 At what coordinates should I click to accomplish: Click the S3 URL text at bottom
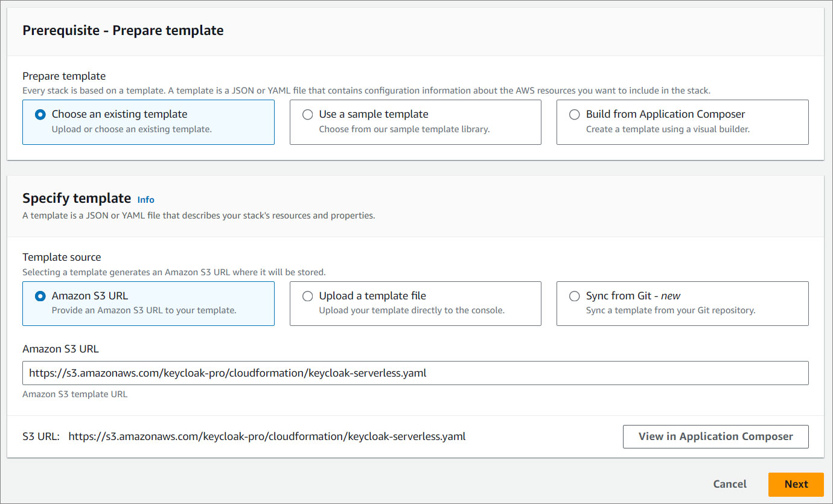click(267, 436)
